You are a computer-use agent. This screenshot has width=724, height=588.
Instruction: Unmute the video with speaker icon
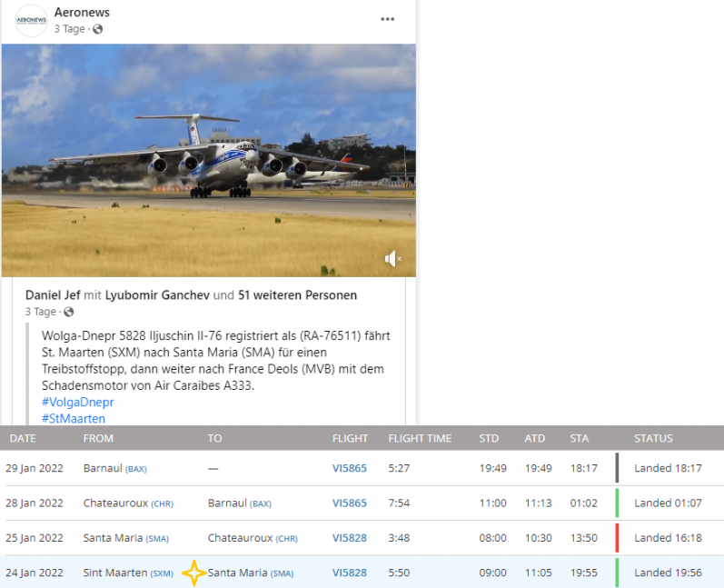tap(392, 260)
